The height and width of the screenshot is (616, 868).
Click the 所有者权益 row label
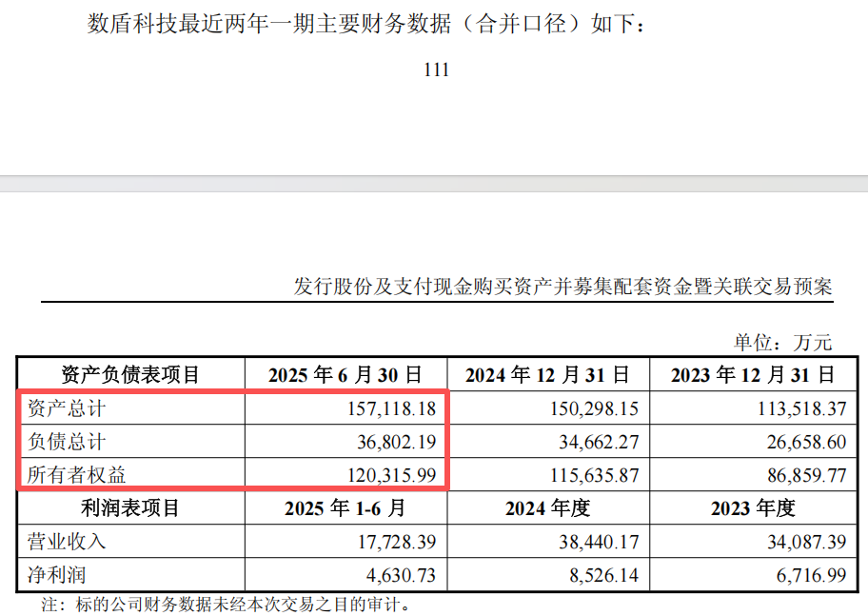coord(76,475)
